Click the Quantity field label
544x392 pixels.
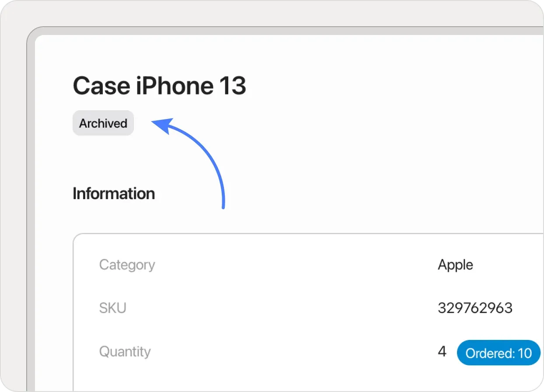[125, 352]
